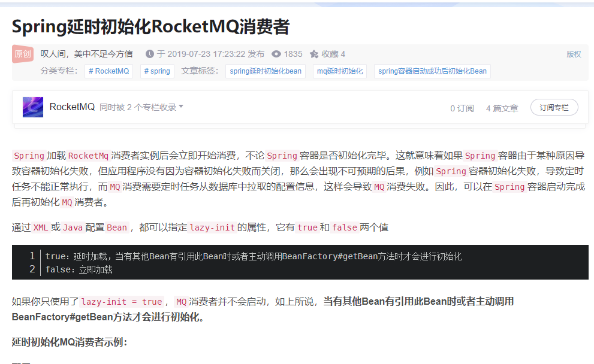The height and width of the screenshot is (364, 594).
Task: Open the # spring category tag
Action: click(157, 71)
